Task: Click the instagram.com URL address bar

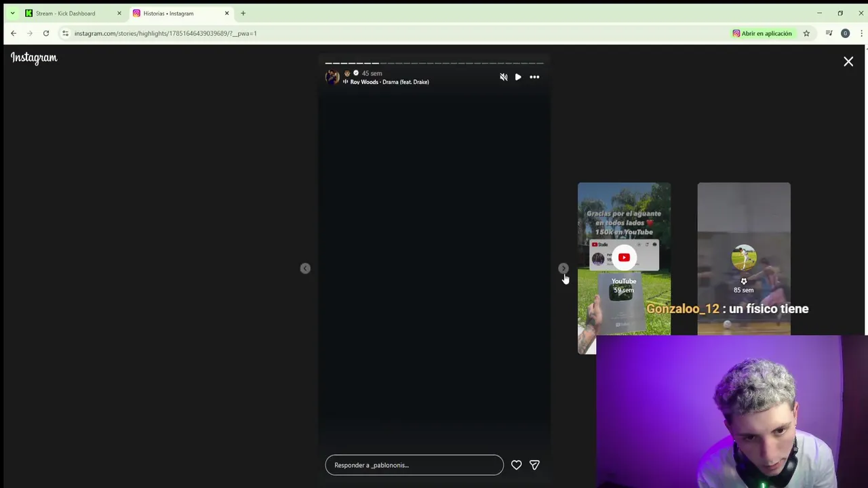Action: [165, 33]
